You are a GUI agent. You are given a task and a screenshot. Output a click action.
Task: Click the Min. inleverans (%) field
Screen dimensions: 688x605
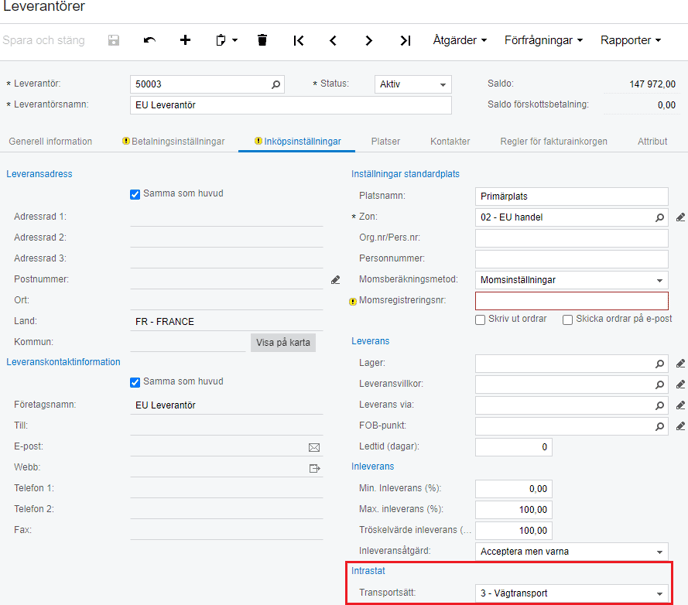[x=514, y=489]
